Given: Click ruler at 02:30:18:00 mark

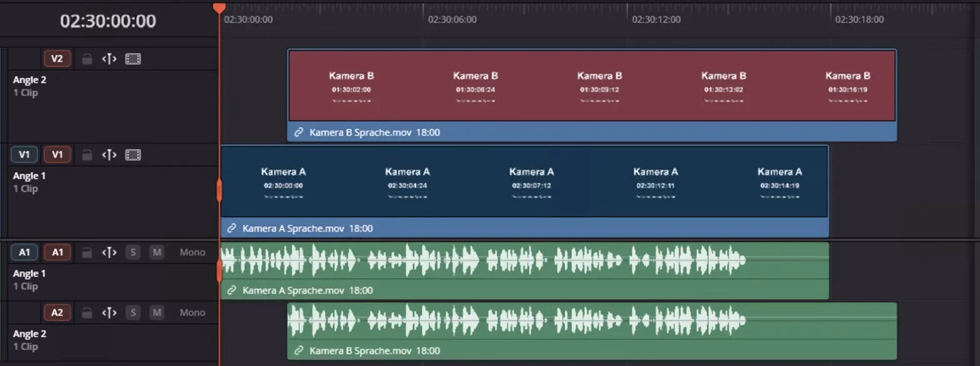Looking at the screenshot, I should 860,19.
